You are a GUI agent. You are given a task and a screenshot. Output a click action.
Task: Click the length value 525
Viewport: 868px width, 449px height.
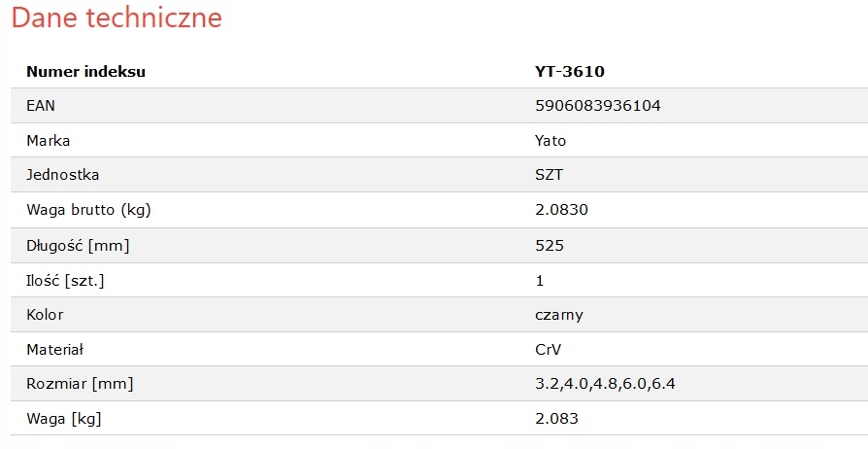click(550, 245)
